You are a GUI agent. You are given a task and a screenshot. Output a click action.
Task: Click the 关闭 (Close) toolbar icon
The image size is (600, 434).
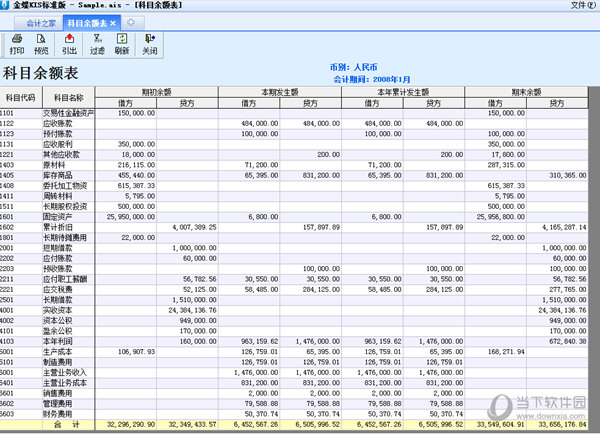pyautogui.click(x=150, y=43)
